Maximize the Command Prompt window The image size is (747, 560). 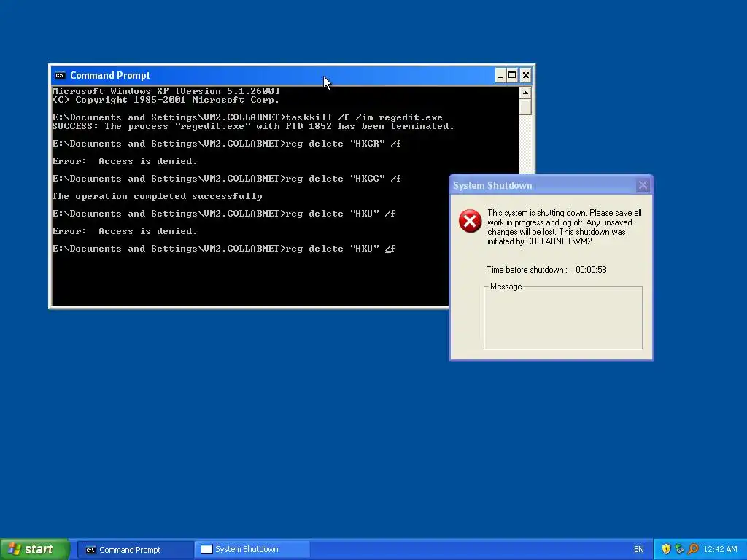(512, 75)
